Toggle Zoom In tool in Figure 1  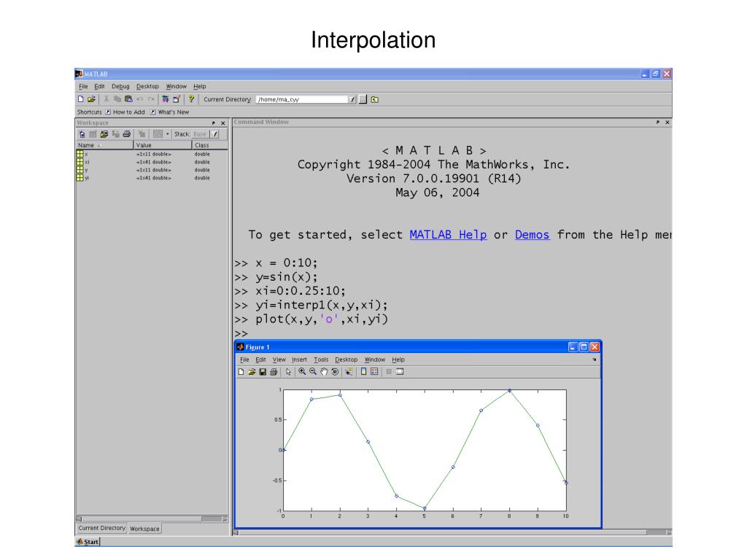click(x=302, y=372)
